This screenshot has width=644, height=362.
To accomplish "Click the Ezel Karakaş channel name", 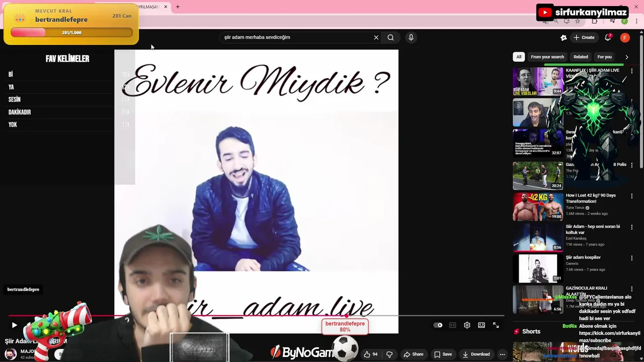I will coord(576,238).
